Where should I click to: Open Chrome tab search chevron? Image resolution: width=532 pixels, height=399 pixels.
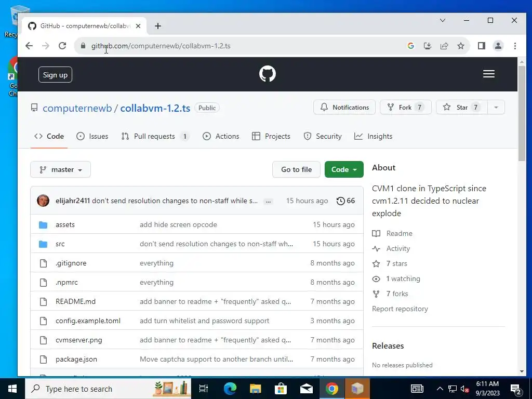[443, 20]
